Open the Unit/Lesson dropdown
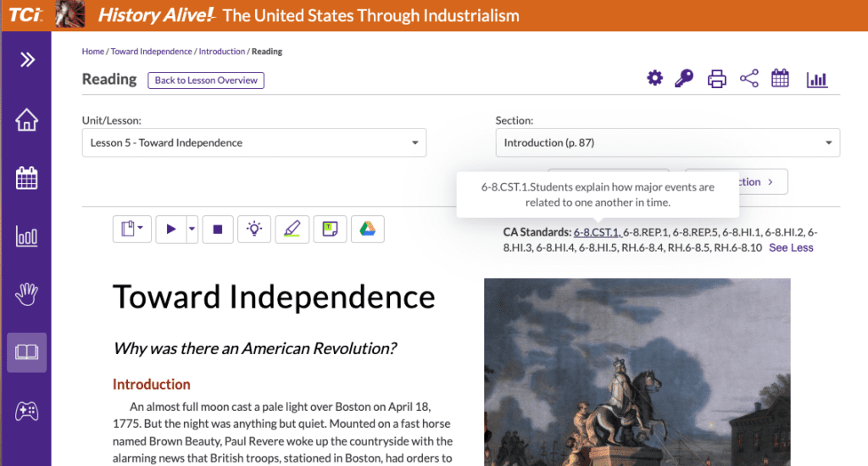The height and width of the screenshot is (466, 868). [x=254, y=143]
